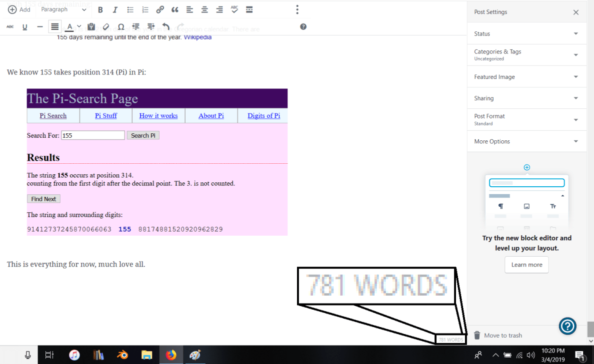Clear formatting with the eraser icon

pos(105,26)
